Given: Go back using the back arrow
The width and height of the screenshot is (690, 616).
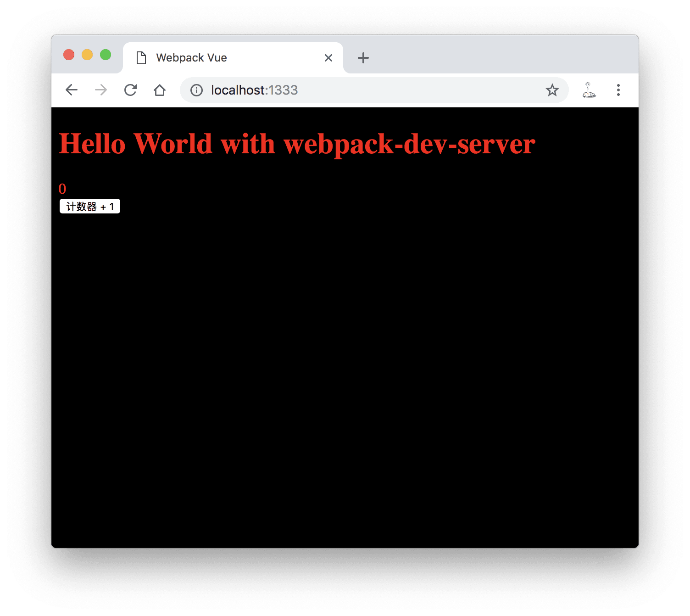Looking at the screenshot, I should (x=72, y=90).
